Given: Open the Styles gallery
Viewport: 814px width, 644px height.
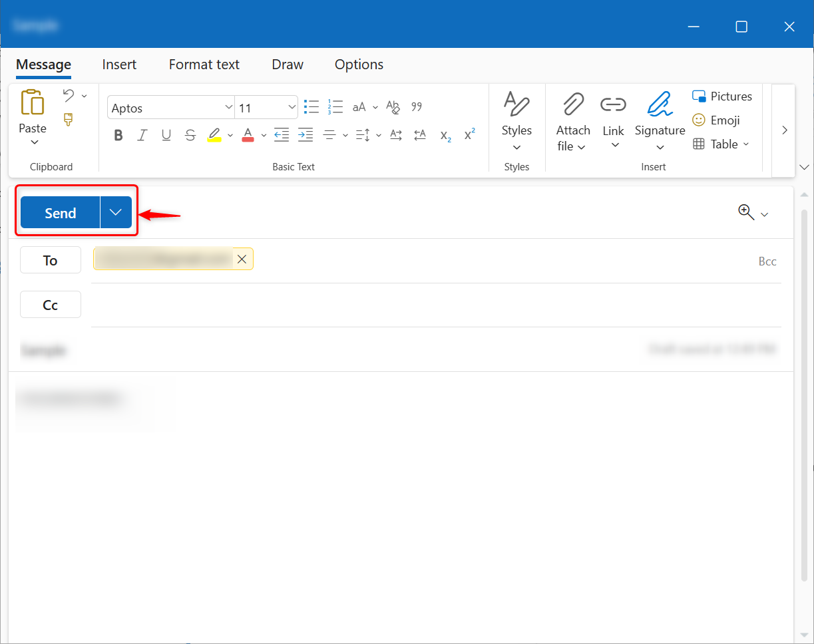Looking at the screenshot, I should pyautogui.click(x=516, y=122).
